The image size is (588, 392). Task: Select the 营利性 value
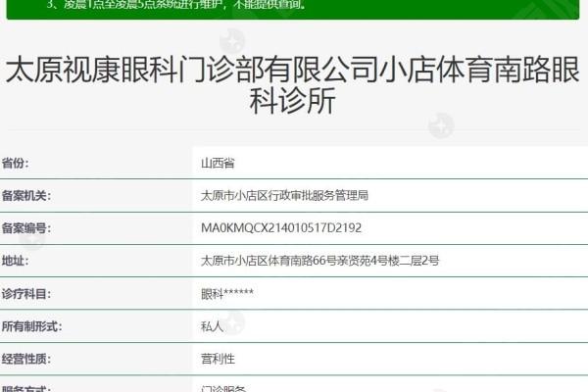click(x=218, y=359)
